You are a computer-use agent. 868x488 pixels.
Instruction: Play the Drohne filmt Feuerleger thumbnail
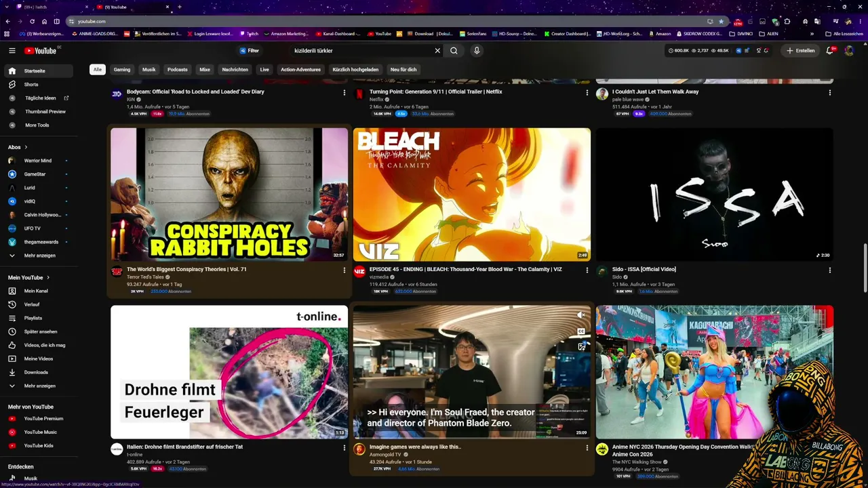click(x=229, y=372)
